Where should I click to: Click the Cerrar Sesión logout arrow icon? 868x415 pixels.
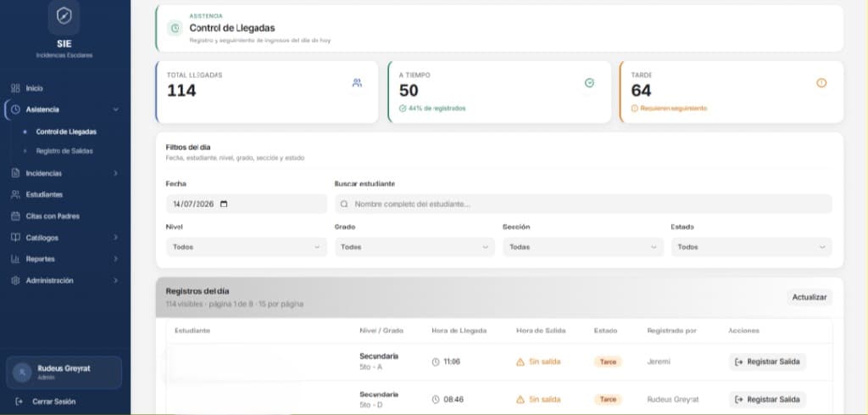(19, 401)
